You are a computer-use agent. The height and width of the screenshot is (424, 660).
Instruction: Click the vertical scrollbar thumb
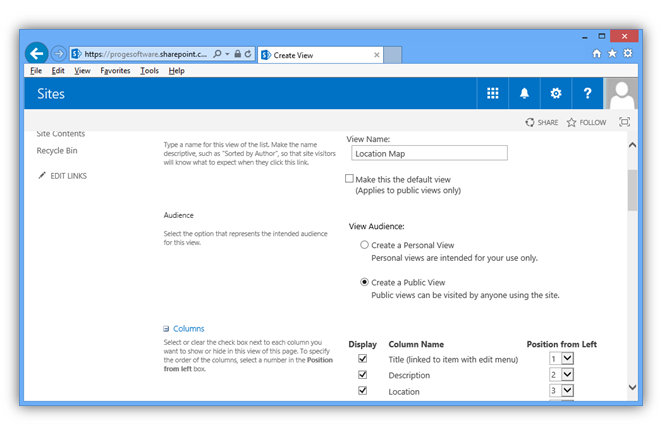pos(632,190)
